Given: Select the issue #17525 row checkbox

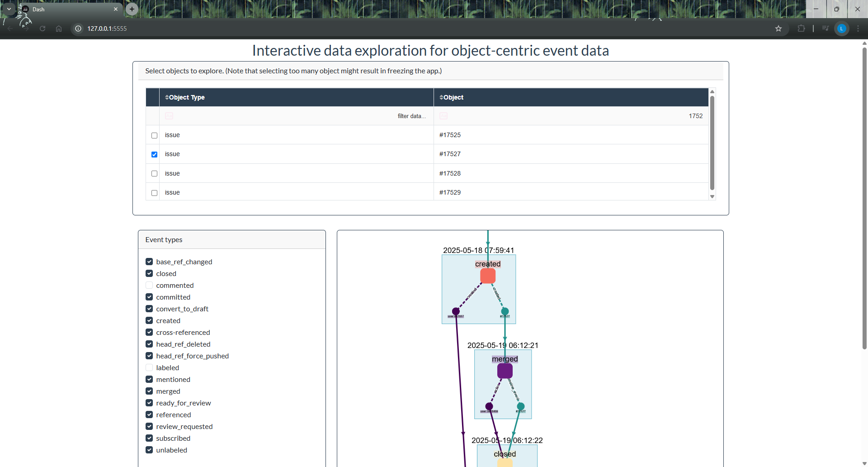Looking at the screenshot, I should (x=154, y=135).
